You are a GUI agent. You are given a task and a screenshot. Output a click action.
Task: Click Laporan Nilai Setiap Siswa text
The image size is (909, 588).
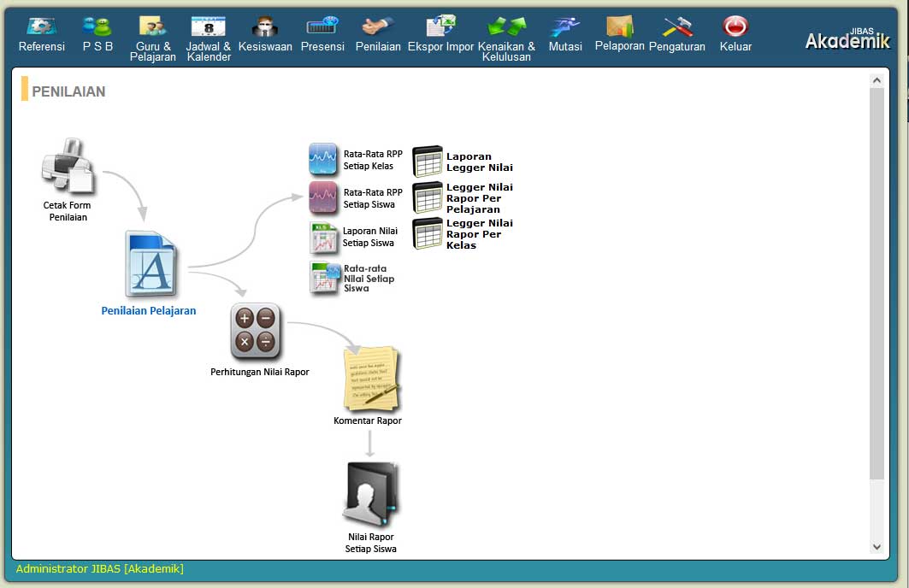370,237
